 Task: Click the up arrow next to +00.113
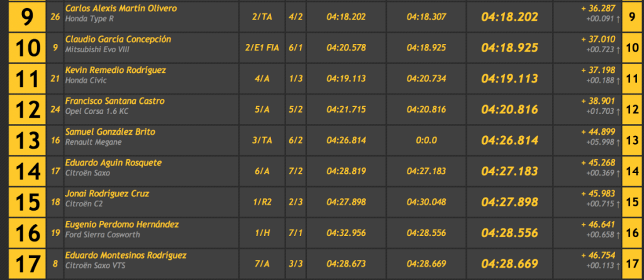coord(617,266)
